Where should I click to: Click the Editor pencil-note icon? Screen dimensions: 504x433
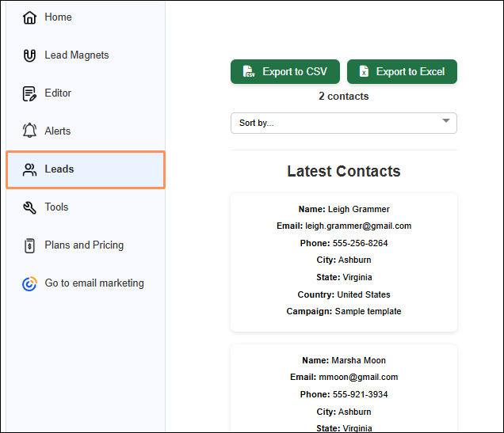coord(29,93)
